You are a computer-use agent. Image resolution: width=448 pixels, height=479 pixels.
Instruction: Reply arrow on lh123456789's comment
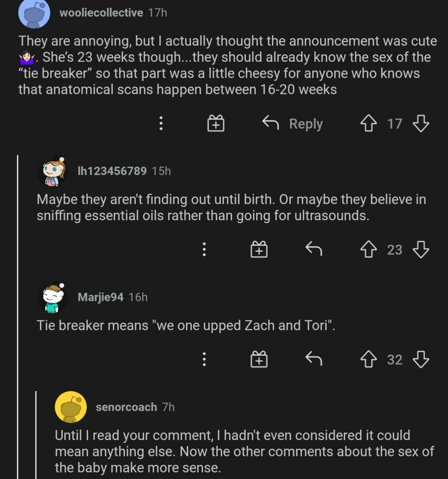314,250
